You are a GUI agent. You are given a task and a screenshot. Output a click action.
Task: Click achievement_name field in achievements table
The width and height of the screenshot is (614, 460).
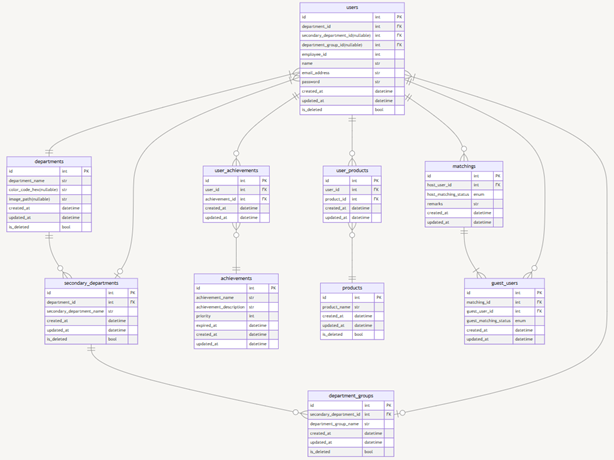[236, 298]
